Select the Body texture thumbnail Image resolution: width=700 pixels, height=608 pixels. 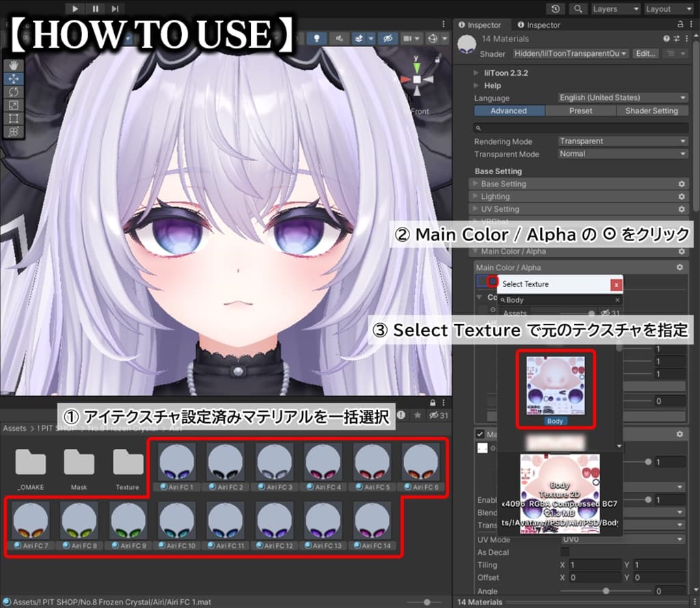555,385
